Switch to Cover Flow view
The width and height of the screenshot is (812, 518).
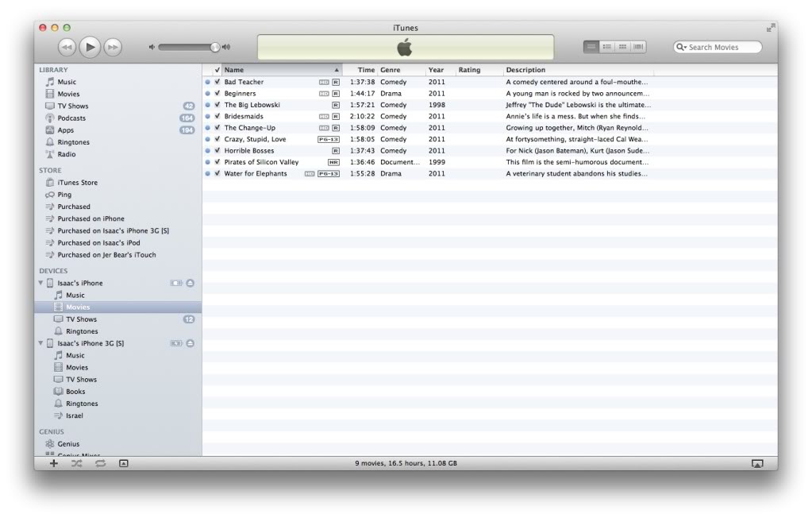tap(638, 47)
